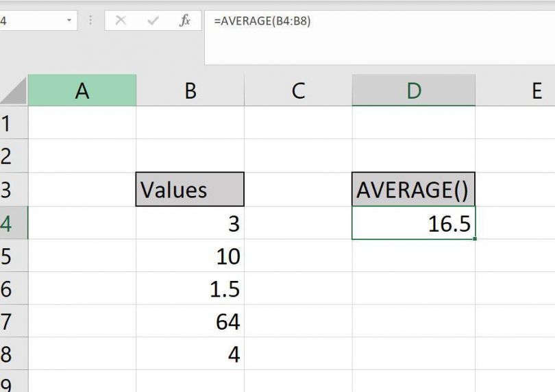The height and width of the screenshot is (392, 555).
Task: Select the cell with value 64
Action: coord(190,321)
